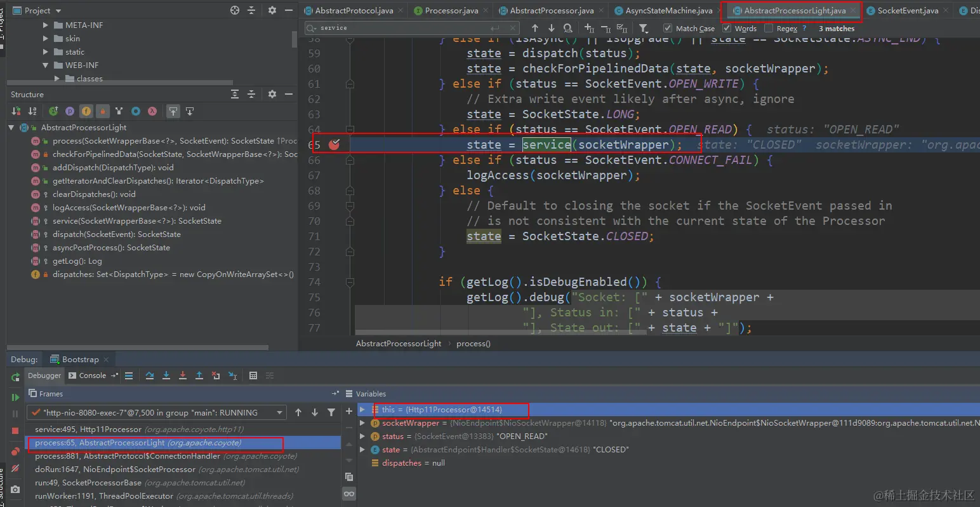Toggle the Words checkbox
Screen dimensions: 980x507
[727, 28]
